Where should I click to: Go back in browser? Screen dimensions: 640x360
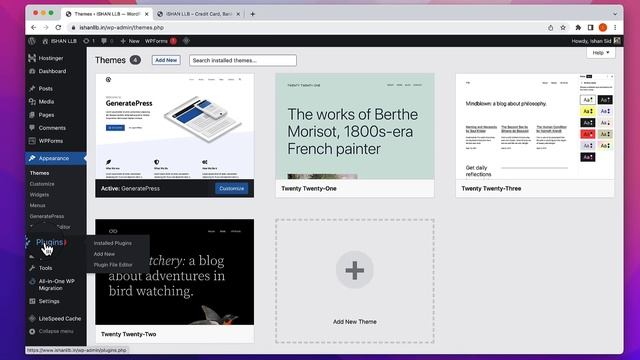coord(33,27)
